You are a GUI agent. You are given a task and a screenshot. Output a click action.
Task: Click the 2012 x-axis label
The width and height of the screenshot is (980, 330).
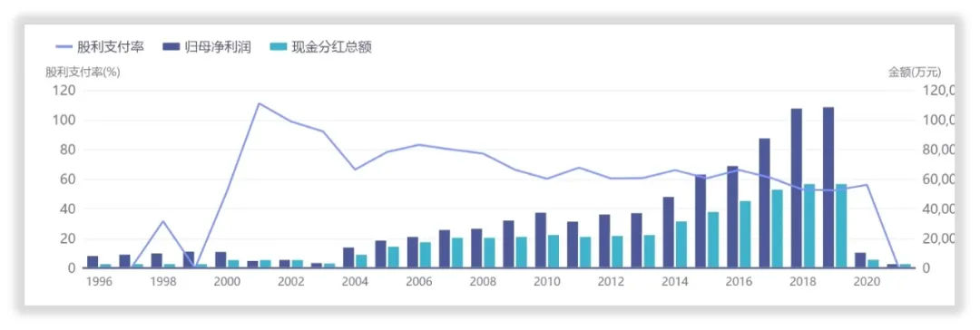pyautogui.click(x=611, y=281)
